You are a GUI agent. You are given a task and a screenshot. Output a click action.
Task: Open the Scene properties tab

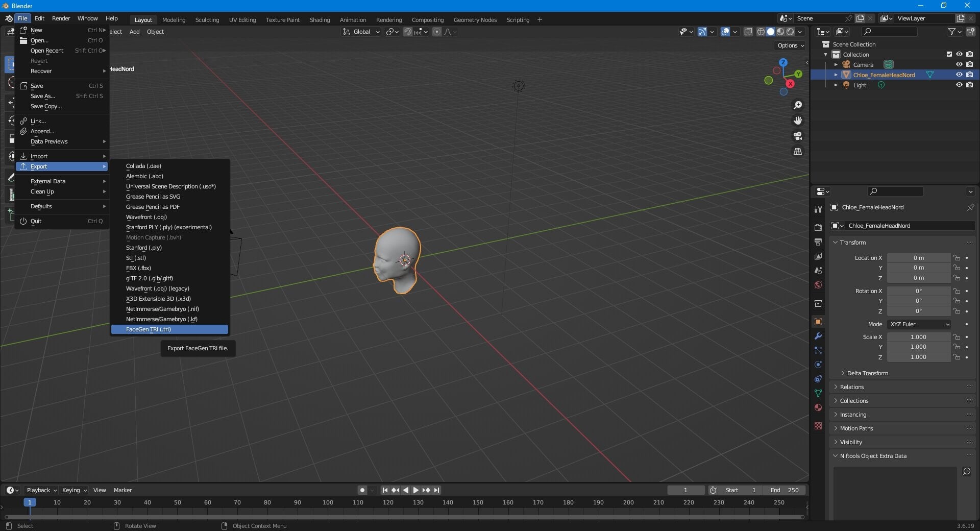[x=818, y=270]
